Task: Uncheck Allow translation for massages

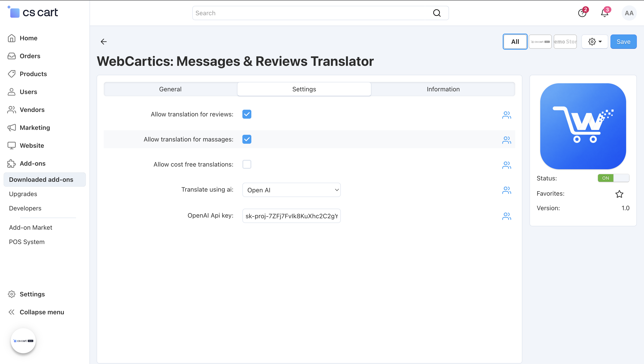Action: pos(247,139)
